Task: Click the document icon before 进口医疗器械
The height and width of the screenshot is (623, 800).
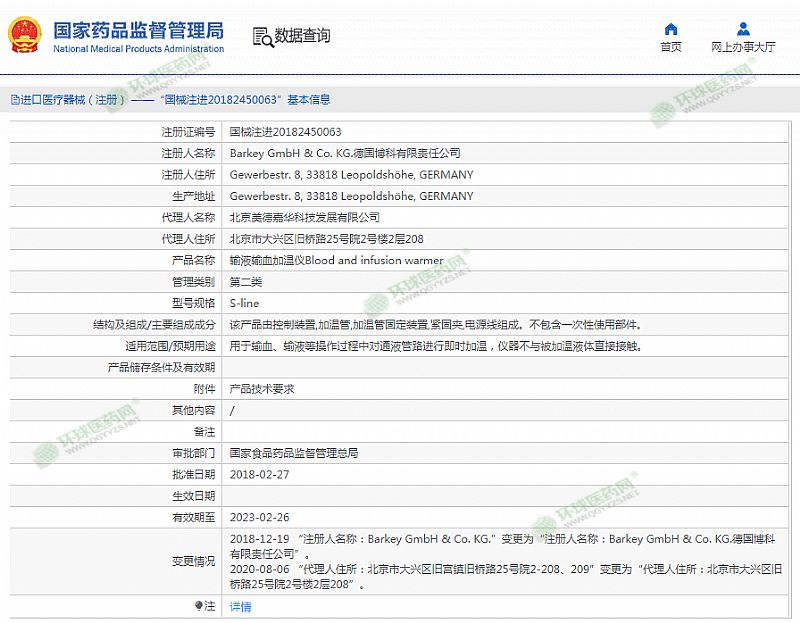Action: pos(14,100)
